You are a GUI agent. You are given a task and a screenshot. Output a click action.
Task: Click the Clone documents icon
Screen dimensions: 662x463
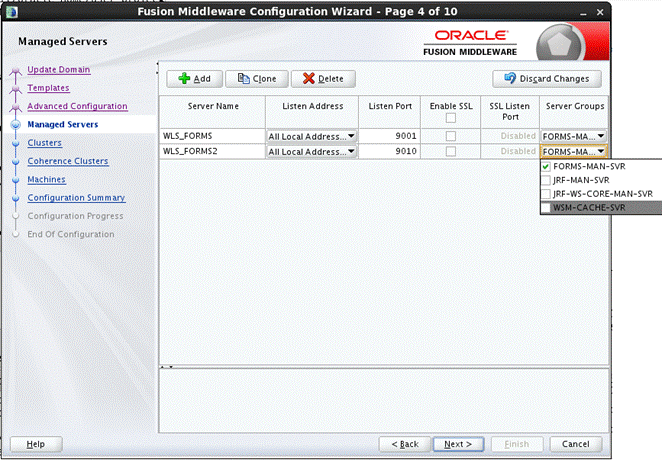[243, 79]
